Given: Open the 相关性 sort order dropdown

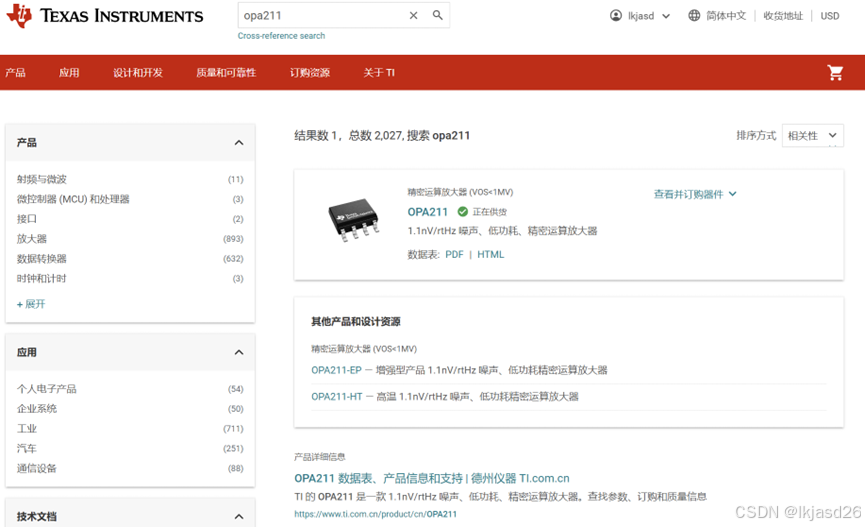Looking at the screenshot, I should [813, 136].
